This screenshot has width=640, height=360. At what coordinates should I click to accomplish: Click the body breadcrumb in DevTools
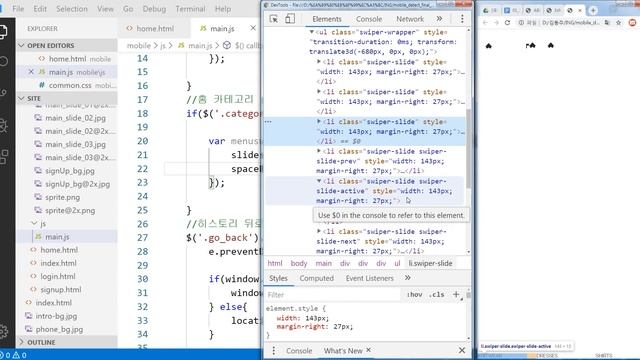click(299, 263)
